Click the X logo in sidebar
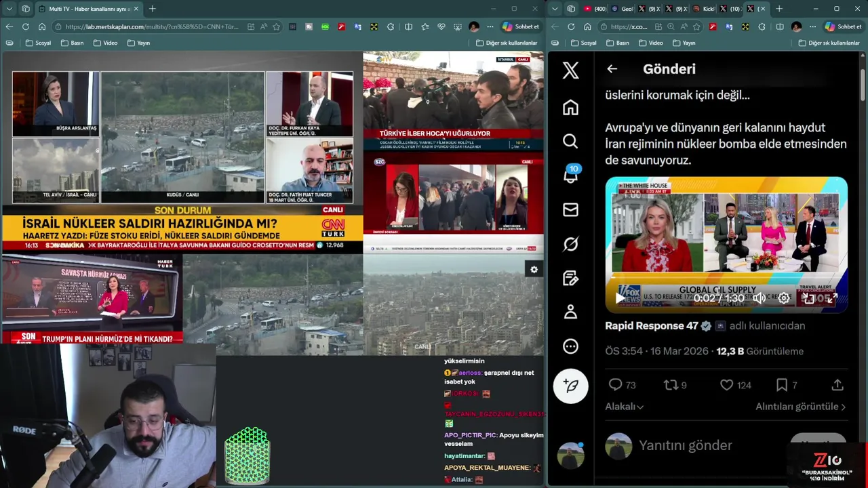Viewport: 868px width, 488px height. (570, 70)
